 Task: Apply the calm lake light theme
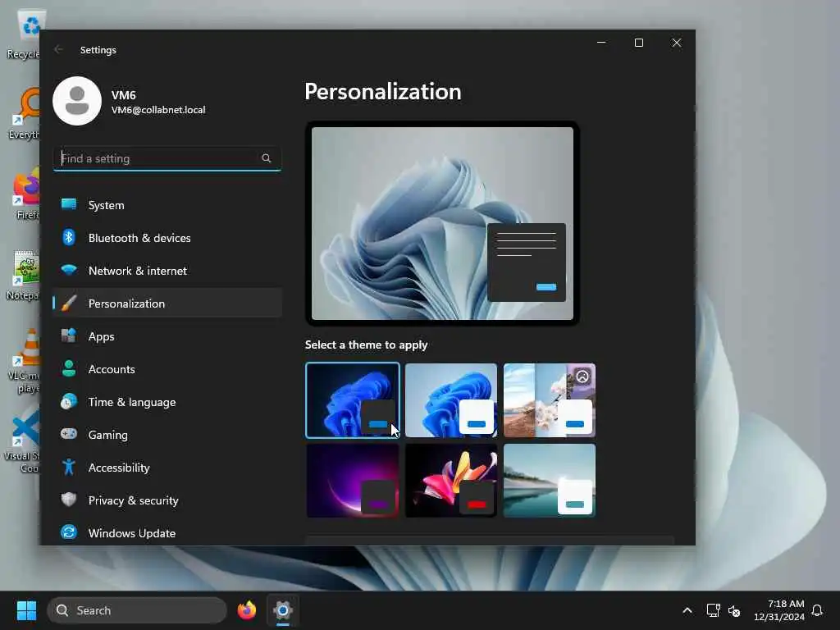550,481
